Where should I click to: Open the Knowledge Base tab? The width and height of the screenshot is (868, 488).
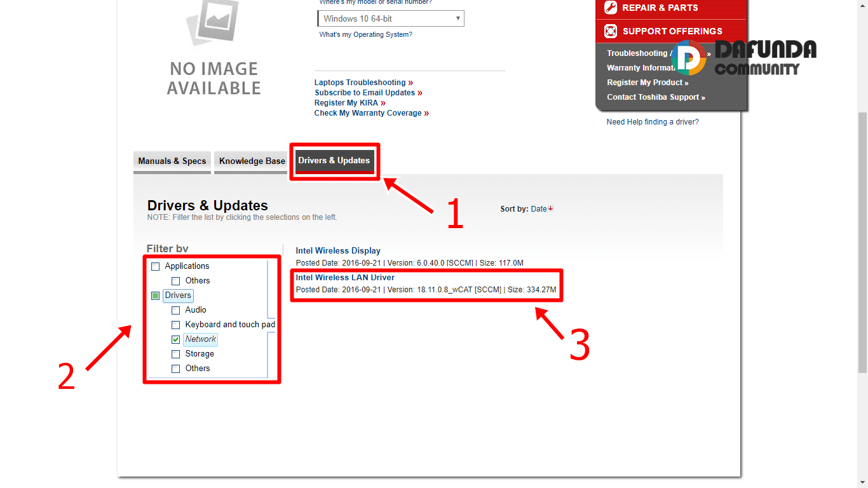252,161
